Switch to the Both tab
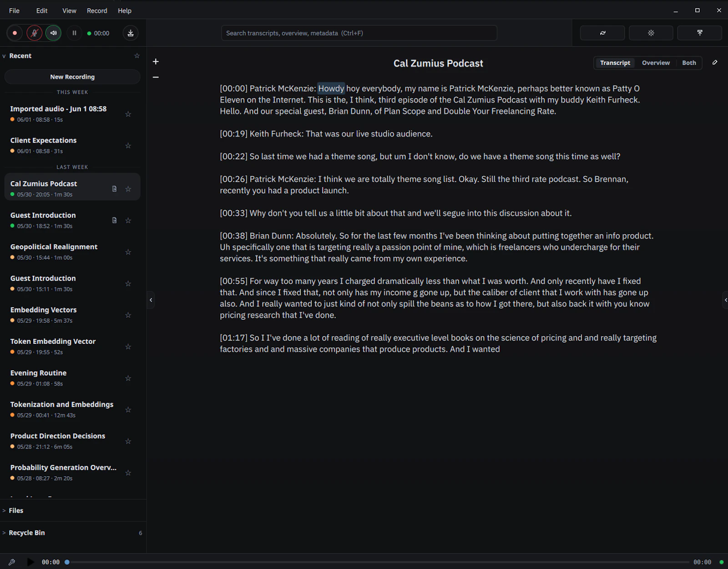 coord(689,63)
